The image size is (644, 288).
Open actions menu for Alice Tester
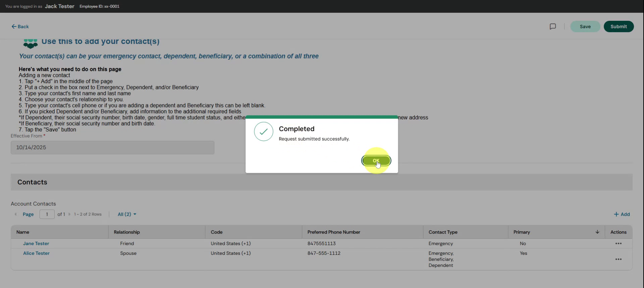619,259
